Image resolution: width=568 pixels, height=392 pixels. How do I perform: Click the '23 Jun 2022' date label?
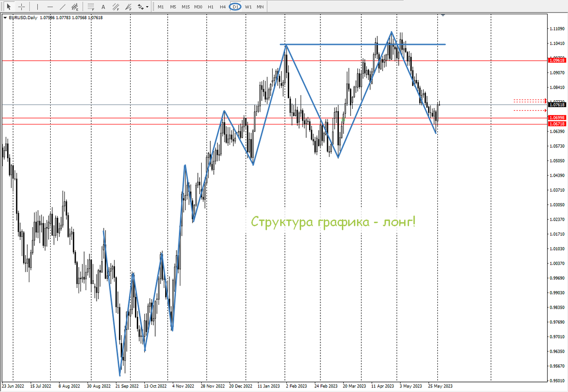coord(12,386)
